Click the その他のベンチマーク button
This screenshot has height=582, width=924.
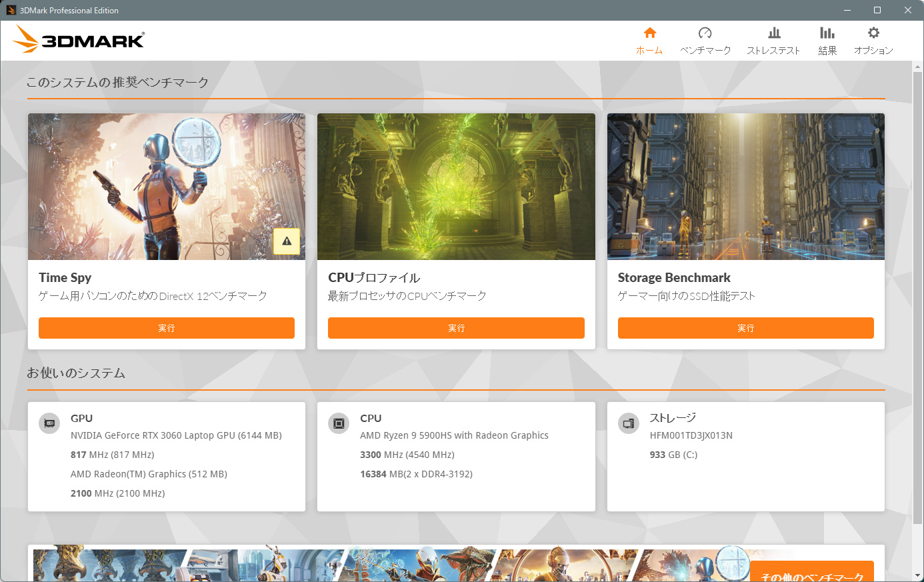[812, 572]
